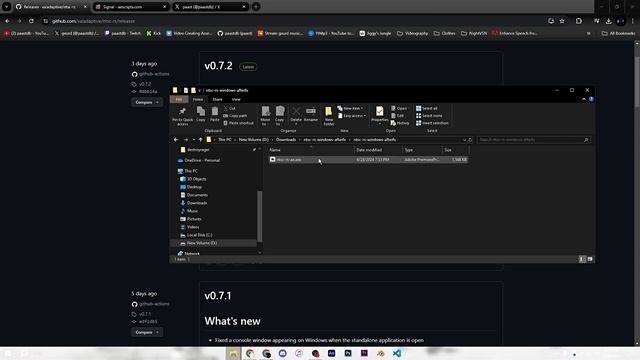
Task: Open the File tab in Explorer
Action: tap(179, 99)
